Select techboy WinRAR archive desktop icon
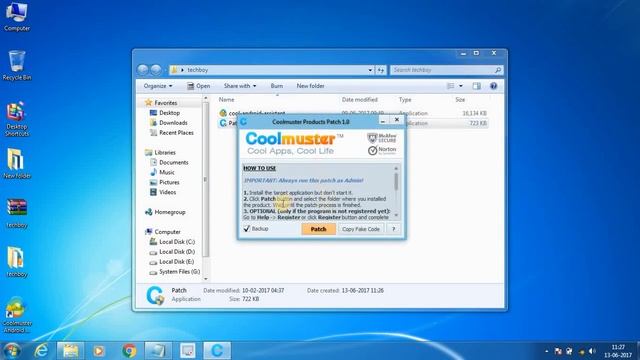 (17, 213)
